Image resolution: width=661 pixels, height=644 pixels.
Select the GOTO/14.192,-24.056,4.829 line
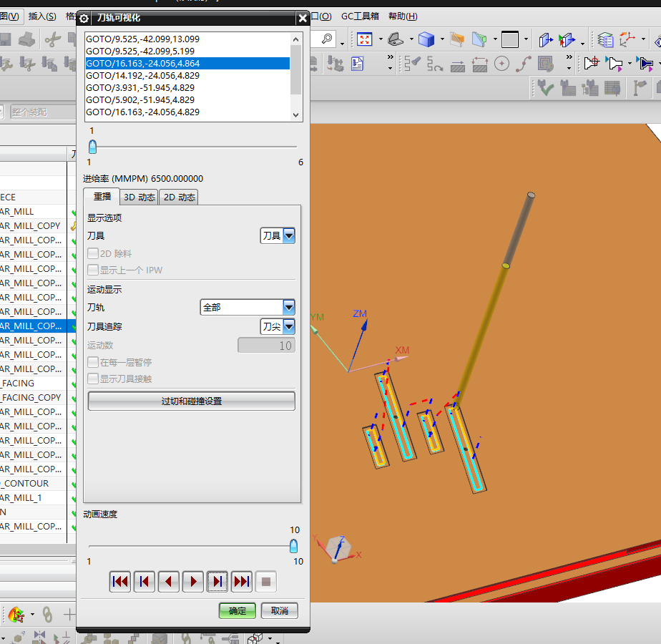tap(142, 75)
